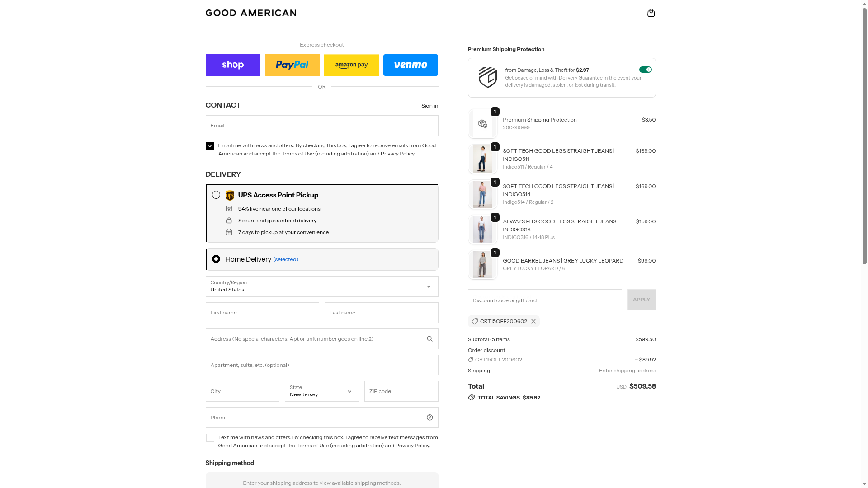Click the Sign in link
868x488 pixels.
pyautogui.click(x=429, y=106)
